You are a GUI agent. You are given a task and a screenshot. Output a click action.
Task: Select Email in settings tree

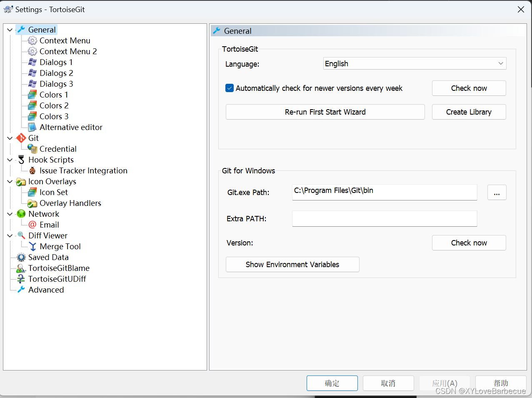[x=49, y=225]
